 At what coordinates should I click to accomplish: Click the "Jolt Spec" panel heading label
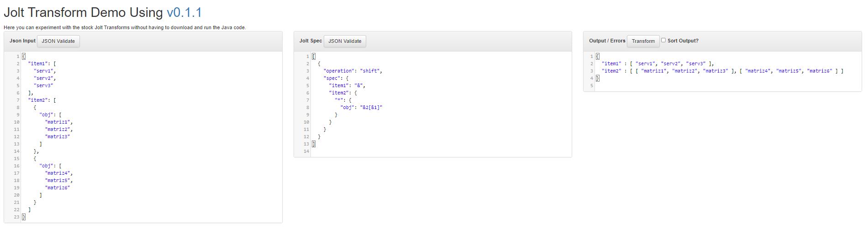pyautogui.click(x=310, y=41)
